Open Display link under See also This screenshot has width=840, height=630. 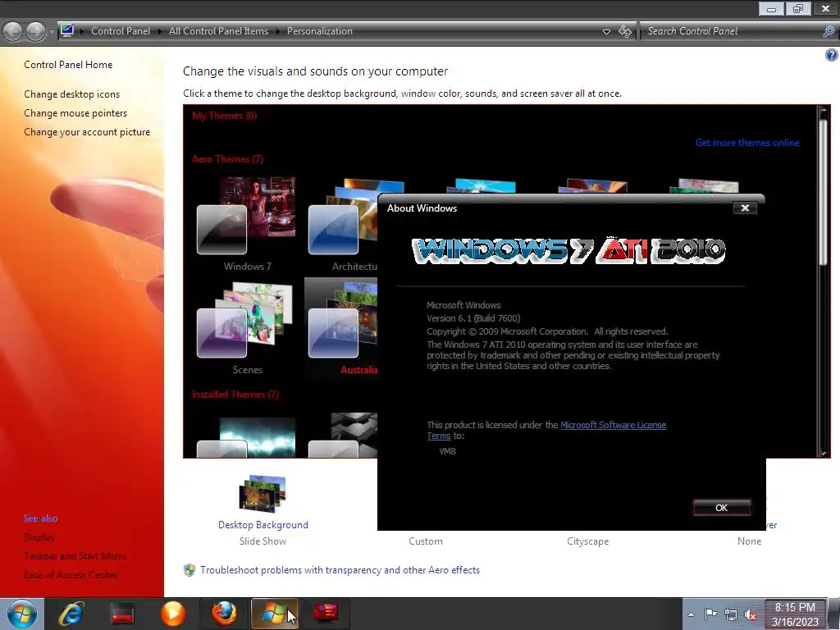click(39, 537)
